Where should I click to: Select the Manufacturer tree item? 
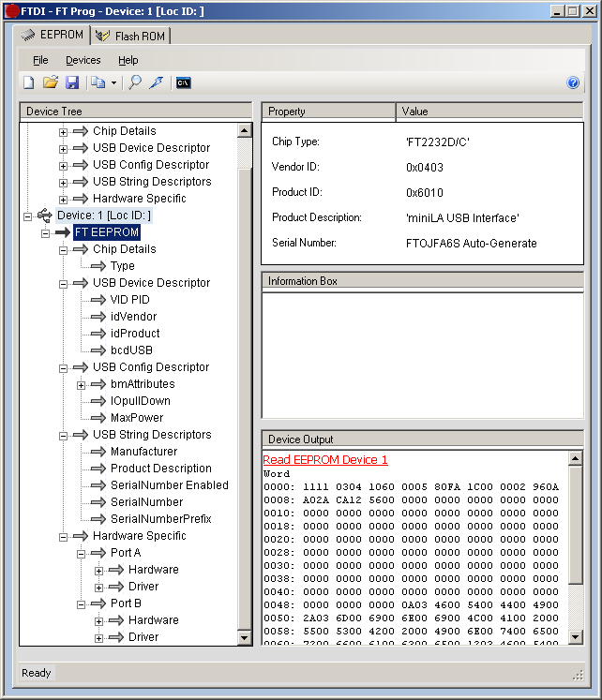[143, 452]
